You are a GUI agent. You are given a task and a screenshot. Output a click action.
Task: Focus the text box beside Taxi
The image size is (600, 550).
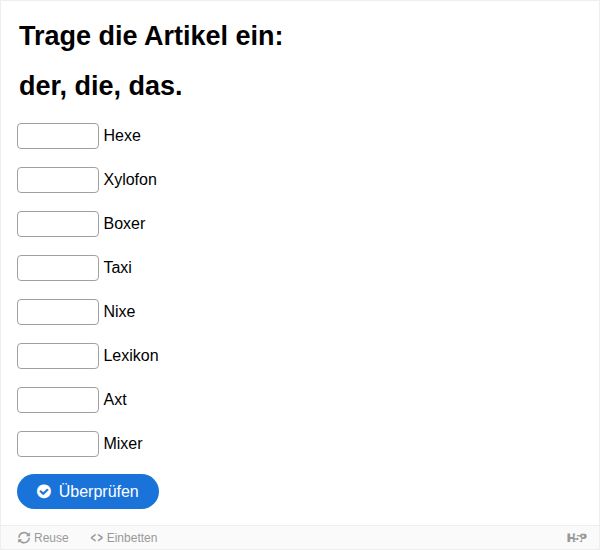coord(58,268)
